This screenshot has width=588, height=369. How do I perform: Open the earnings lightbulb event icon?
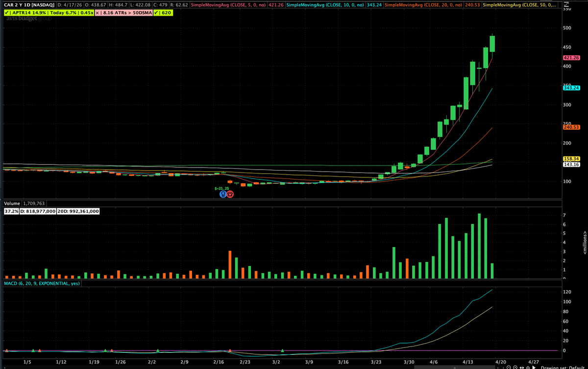[x=223, y=194]
